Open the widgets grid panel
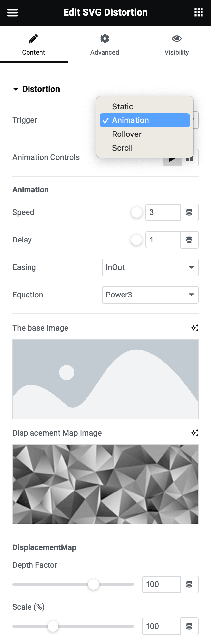211x644 pixels. tap(198, 13)
